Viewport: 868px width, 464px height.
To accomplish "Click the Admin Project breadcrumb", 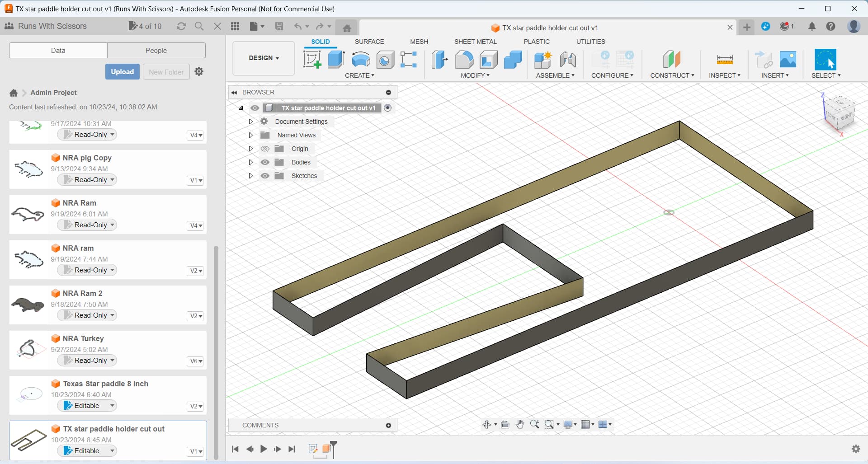I will tap(53, 93).
